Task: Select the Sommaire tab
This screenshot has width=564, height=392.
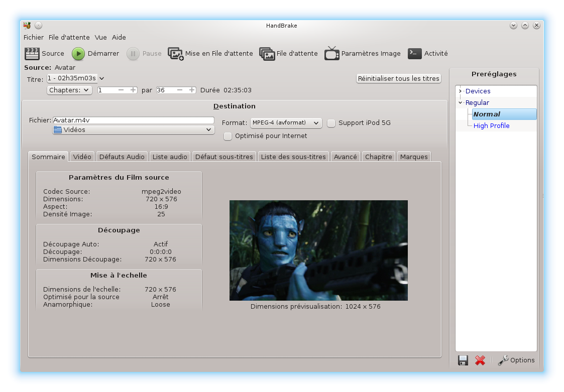Action: (48, 157)
